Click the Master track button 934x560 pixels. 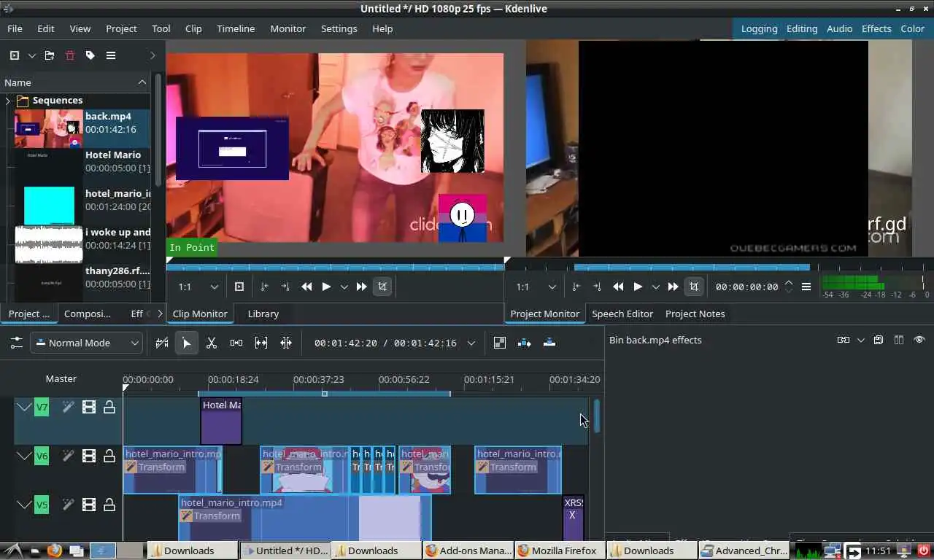[x=61, y=378]
